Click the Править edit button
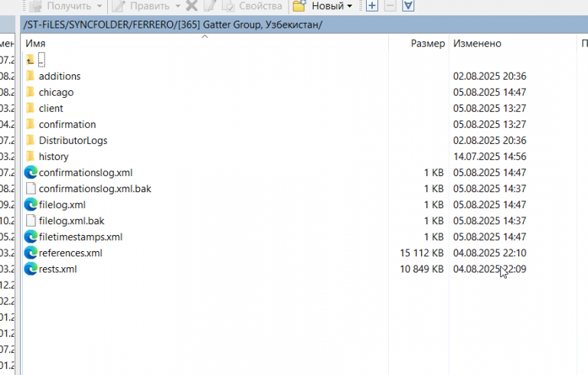This screenshot has height=375, width=588. 142,5
